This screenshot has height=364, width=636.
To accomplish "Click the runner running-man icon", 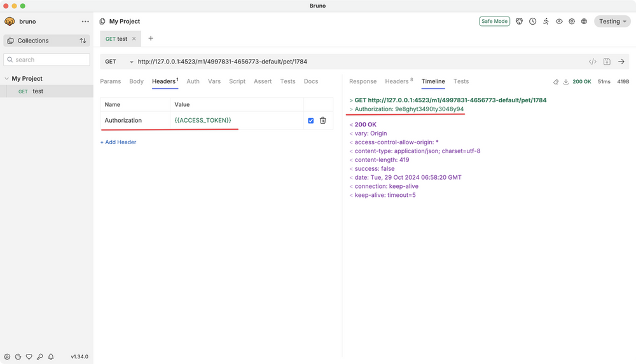I will (546, 21).
